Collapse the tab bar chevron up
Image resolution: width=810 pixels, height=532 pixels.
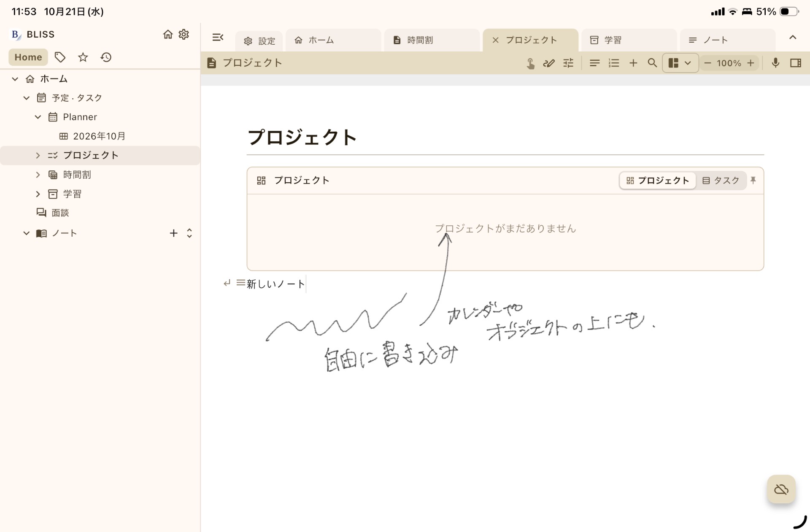(x=793, y=37)
